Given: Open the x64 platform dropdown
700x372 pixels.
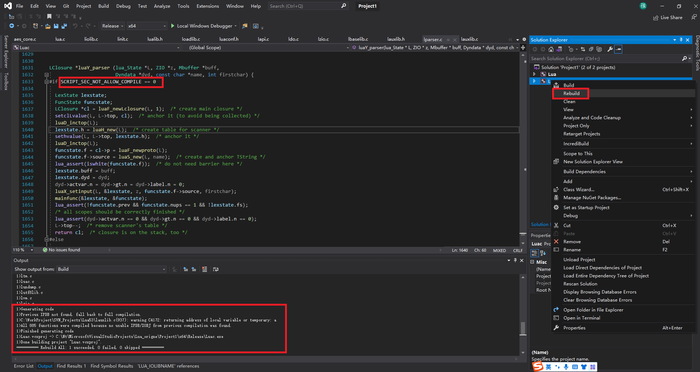Looking at the screenshot, I should coord(147,26).
